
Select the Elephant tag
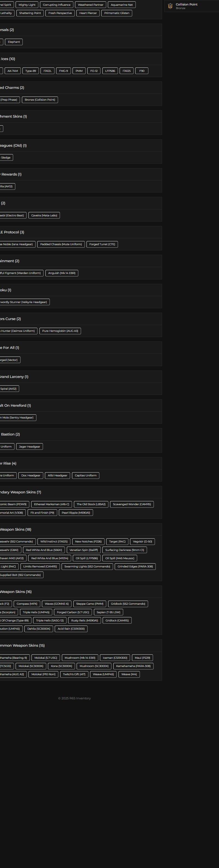point(14,42)
